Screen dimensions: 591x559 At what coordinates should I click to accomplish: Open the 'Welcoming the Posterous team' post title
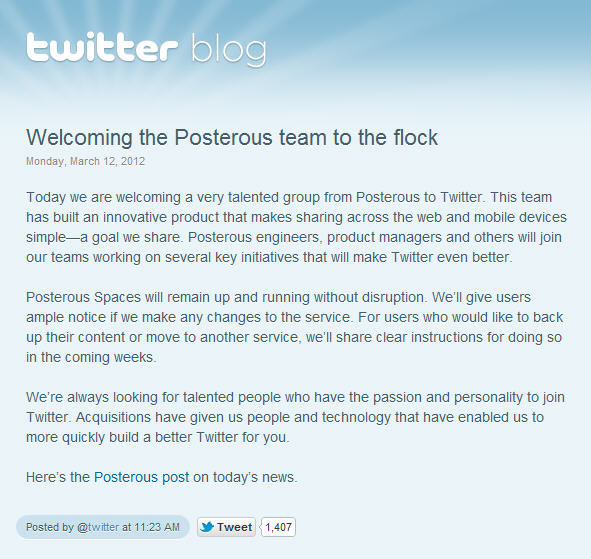tap(232, 137)
